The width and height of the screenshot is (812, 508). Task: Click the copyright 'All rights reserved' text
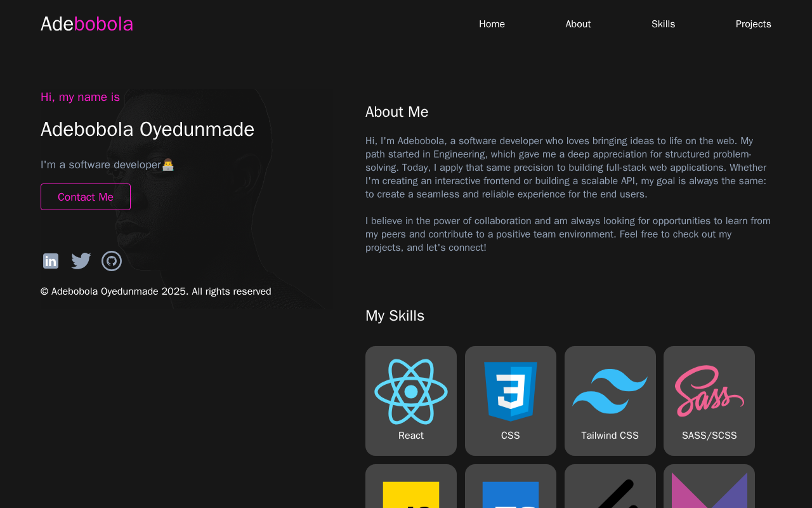pos(156,291)
